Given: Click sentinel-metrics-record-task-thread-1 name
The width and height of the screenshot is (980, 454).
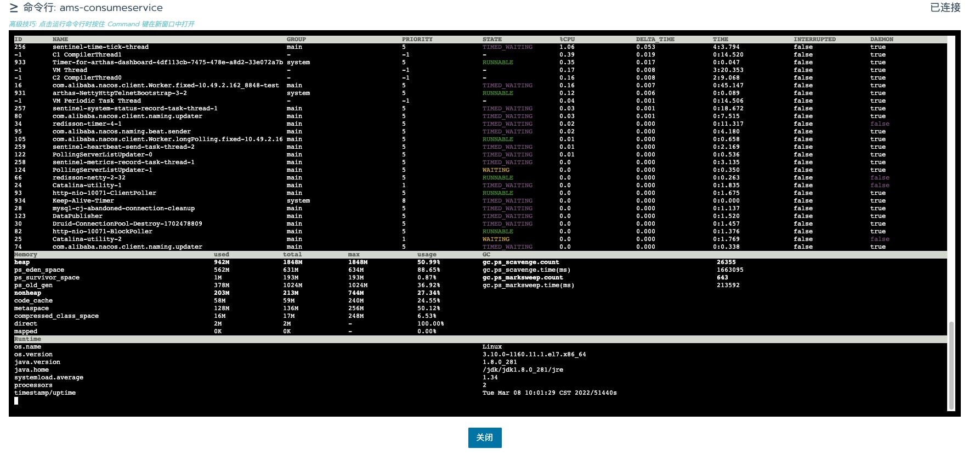Looking at the screenshot, I should tap(123, 162).
